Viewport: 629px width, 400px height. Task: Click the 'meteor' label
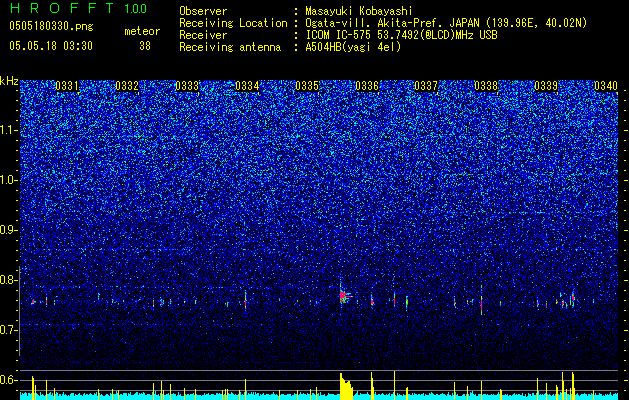point(142,31)
